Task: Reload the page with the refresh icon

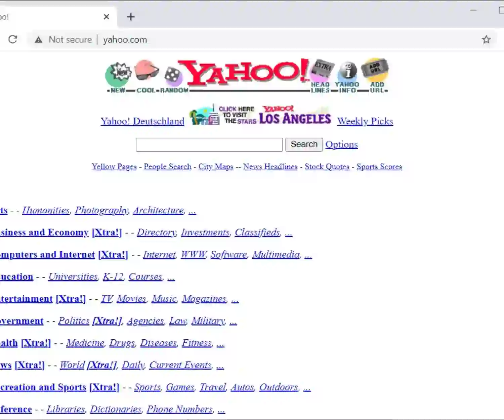Action: [13, 40]
